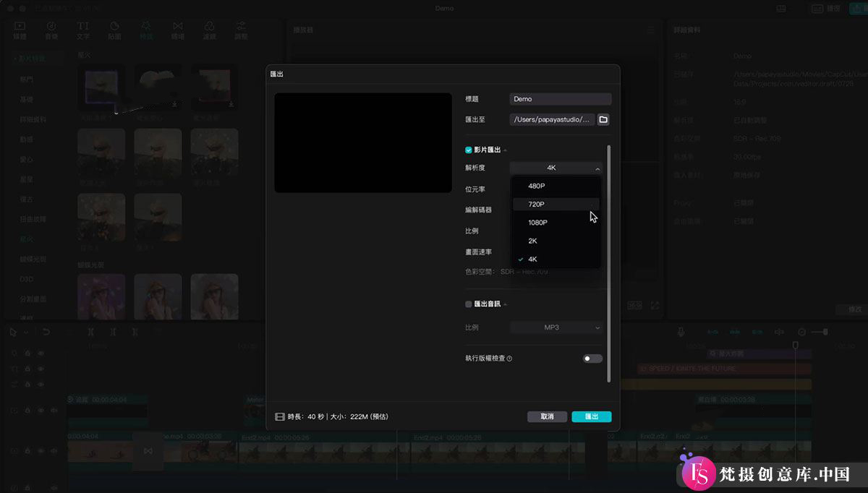
Task: Click the transition icon between main clips
Action: tap(148, 451)
